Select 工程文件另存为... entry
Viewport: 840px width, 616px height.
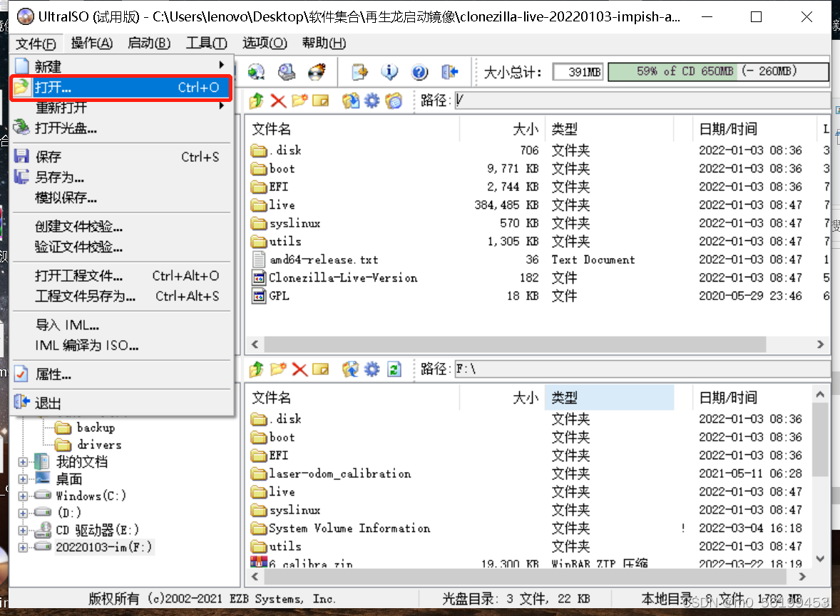coord(122,296)
